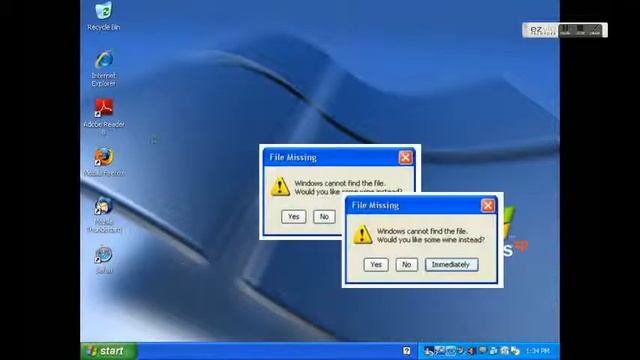This screenshot has height=360, width=640.
Task: Choose the Immediately button
Action: click(x=451, y=264)
